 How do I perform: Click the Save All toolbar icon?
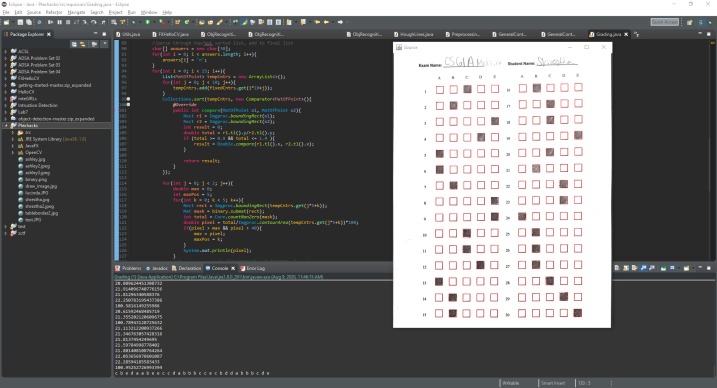[28, 22]
